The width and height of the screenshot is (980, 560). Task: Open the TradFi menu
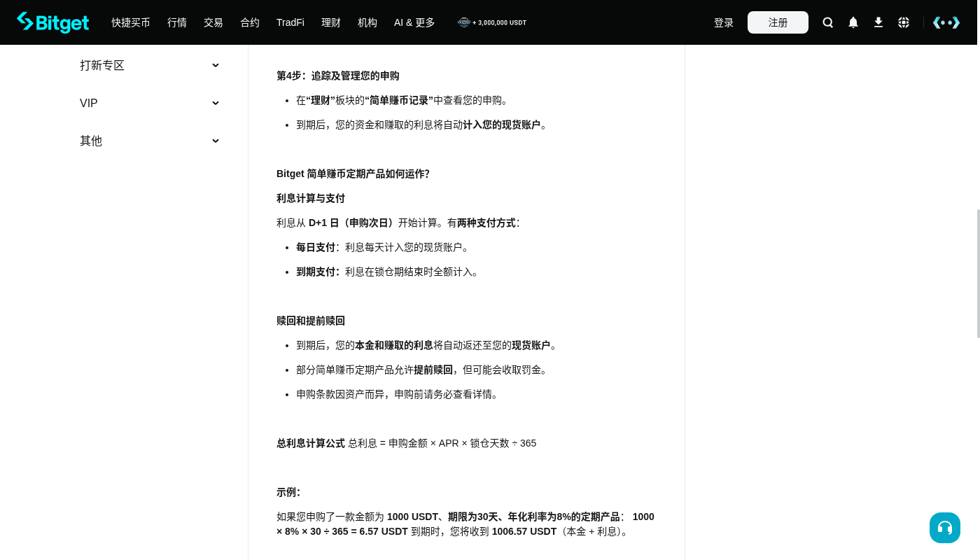pos(290,22)
